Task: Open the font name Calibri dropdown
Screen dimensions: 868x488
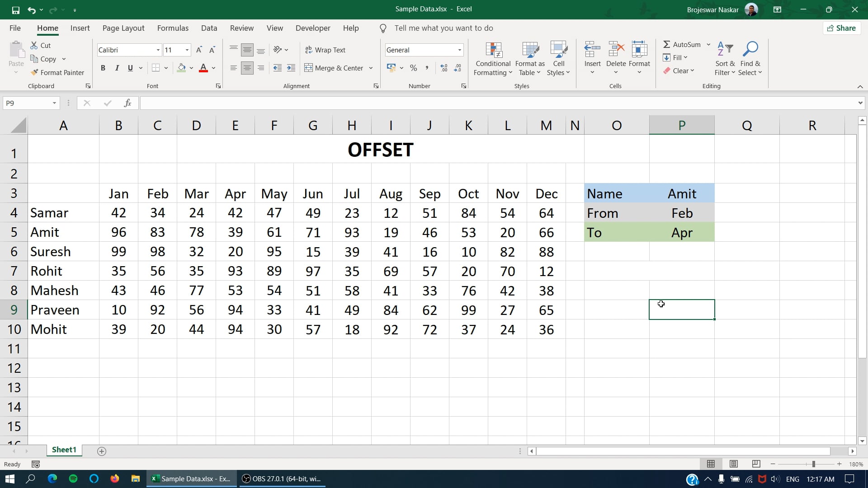Action: tap(158, 50)
